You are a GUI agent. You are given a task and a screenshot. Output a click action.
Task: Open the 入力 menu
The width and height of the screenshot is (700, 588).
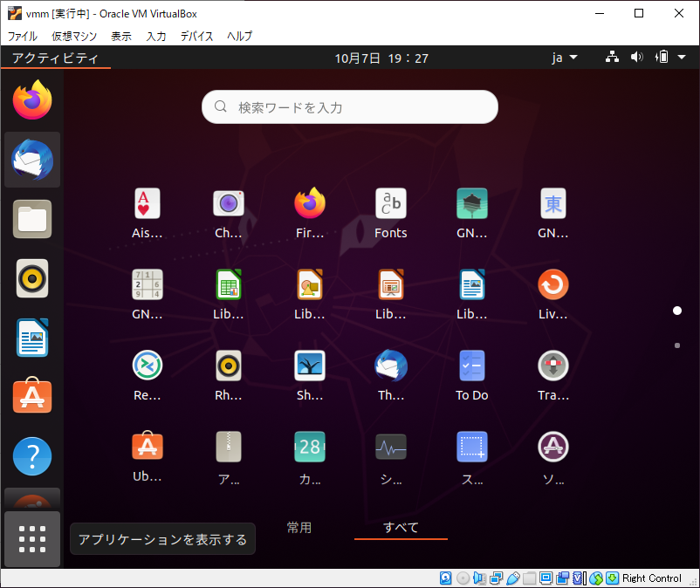(156, 36)
